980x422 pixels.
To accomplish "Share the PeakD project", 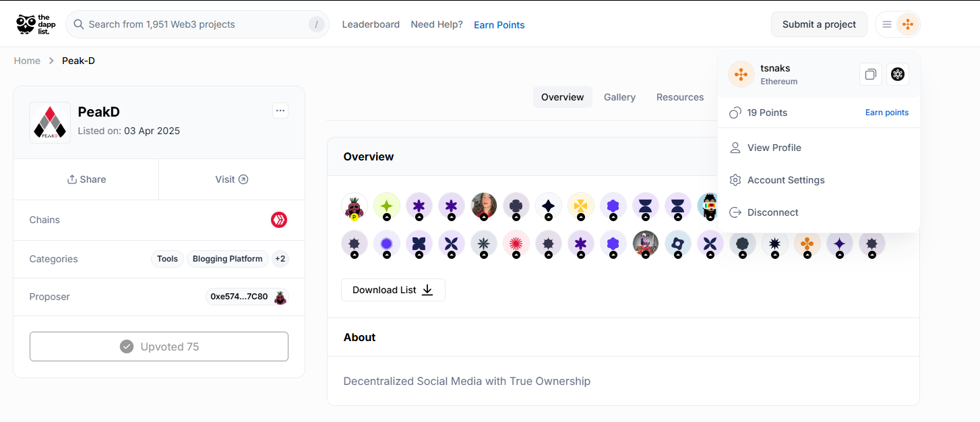I will pyautogui.click(x=86, y=179).
